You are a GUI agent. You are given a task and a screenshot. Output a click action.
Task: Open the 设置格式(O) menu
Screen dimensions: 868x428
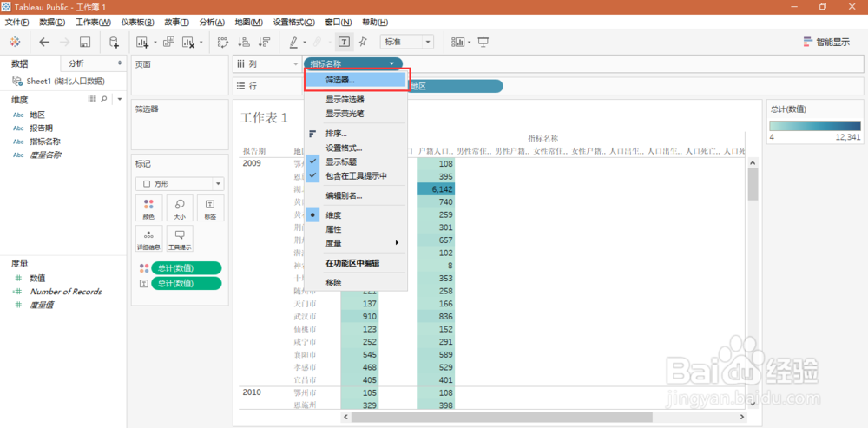coord(294,23)
